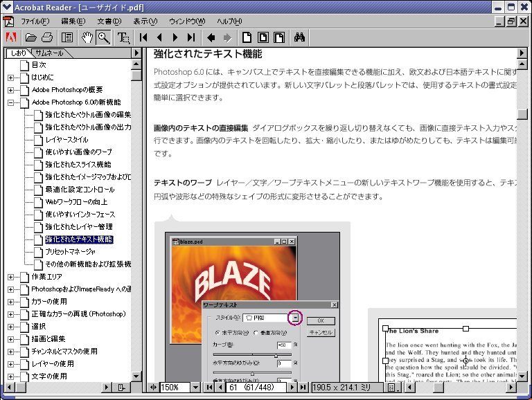The height and width of the screenshot is (400, 532).
Task: Open bookmark 目次
Action: point(39,65)
